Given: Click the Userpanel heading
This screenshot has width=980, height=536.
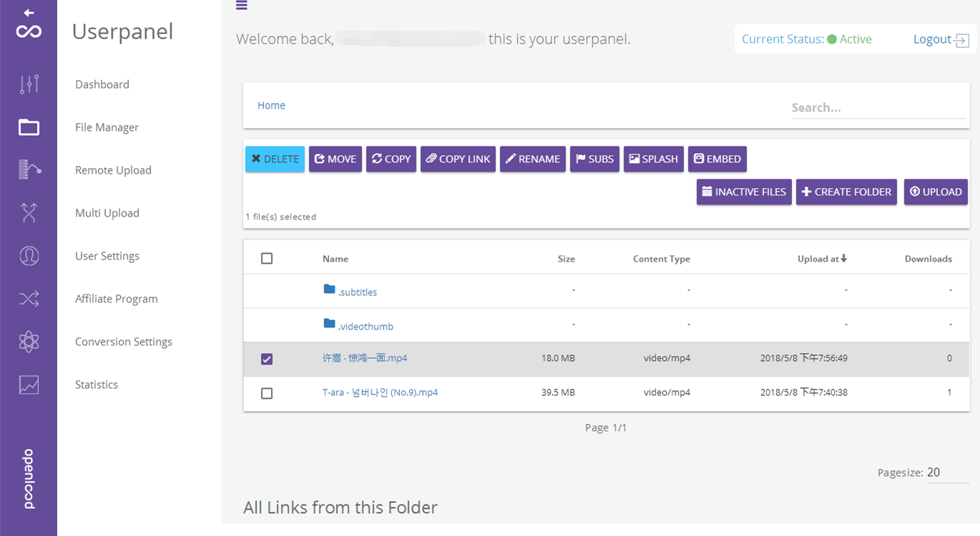Looking at the screenshot, I should (122, 31).
